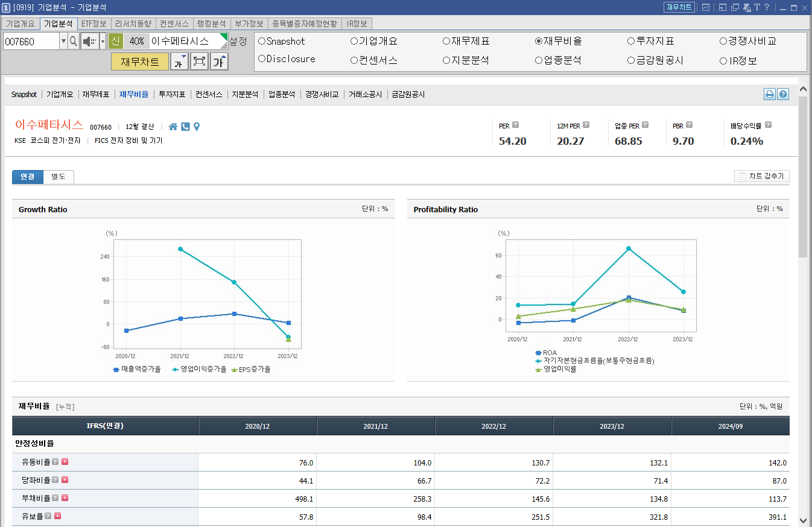The width and height of the screenshot is (812, 527).
Task: Click the stock code input field 007660
Action: click(31, 42)
